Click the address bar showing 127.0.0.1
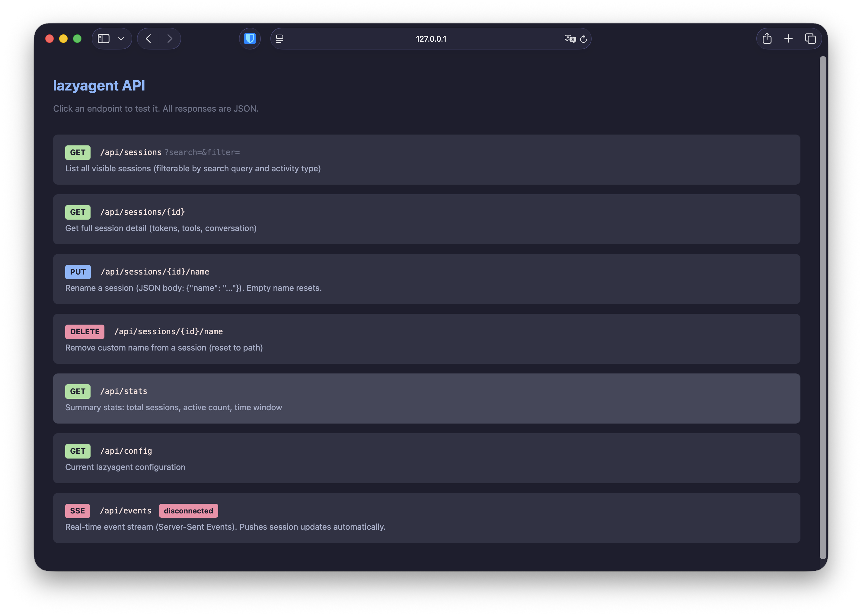Image resolution: width=862 pixels, height=616 pixels. [431, 38]
